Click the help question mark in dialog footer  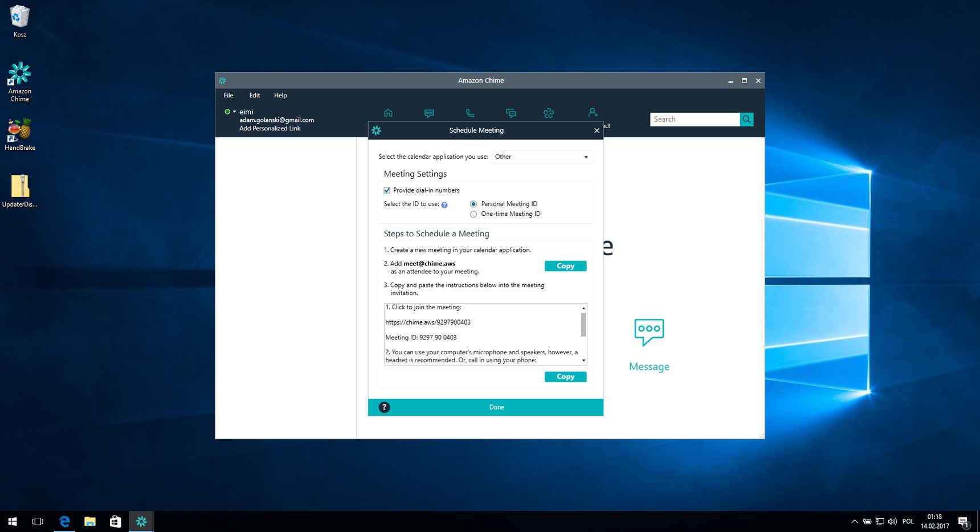point(385,407)
